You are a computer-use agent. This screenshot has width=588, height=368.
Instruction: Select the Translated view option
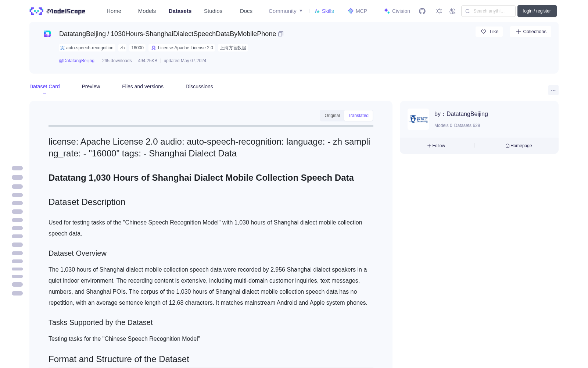[x=358, y=116]
